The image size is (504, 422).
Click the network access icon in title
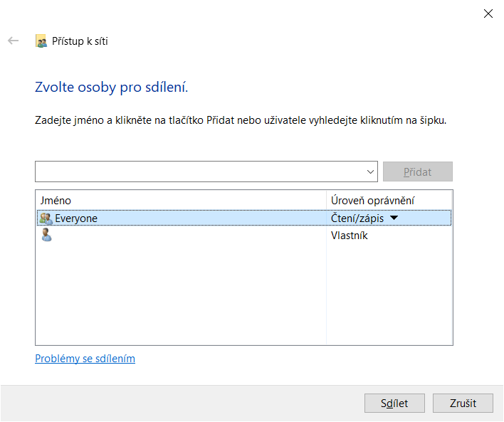tap(41, 41)
